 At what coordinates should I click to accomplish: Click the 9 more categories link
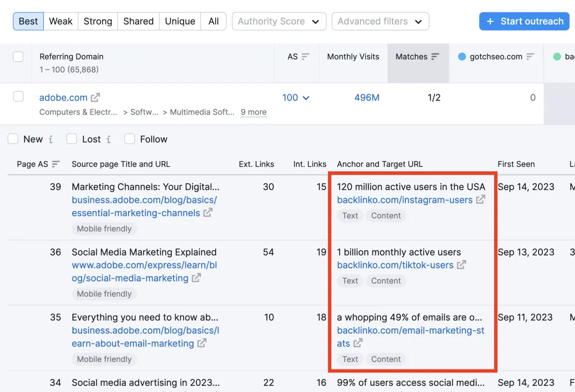(253, 112)
